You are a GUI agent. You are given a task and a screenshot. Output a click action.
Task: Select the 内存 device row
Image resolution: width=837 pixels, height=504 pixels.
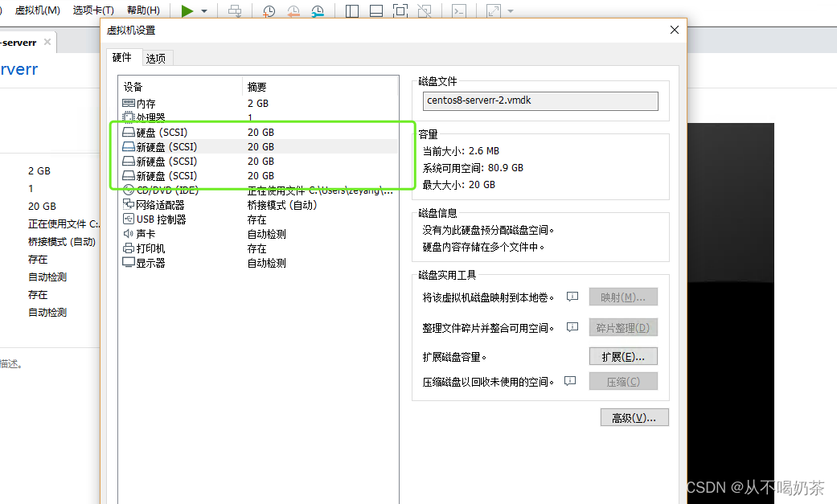click(260, 104)
